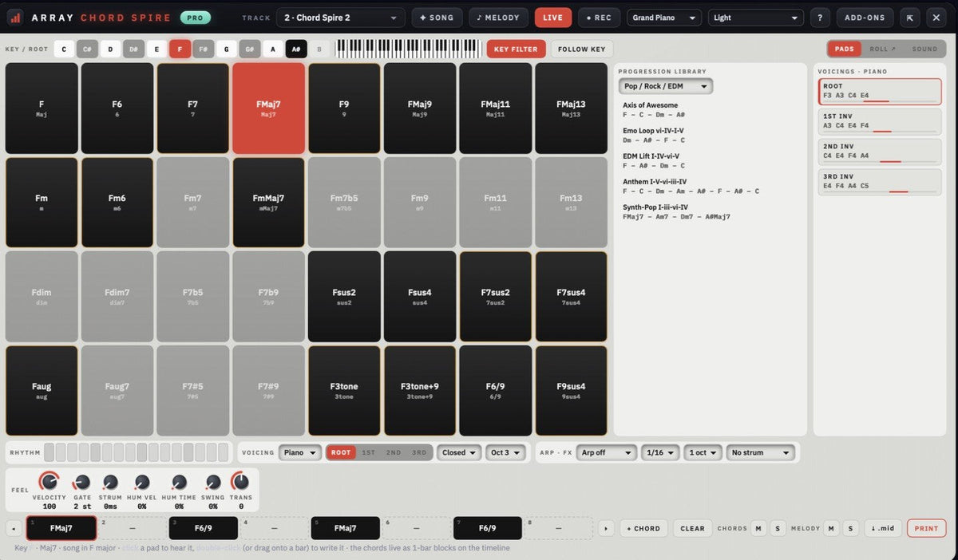
Task: Open the Light theme dropdown
Action: (x=755, y=18)
